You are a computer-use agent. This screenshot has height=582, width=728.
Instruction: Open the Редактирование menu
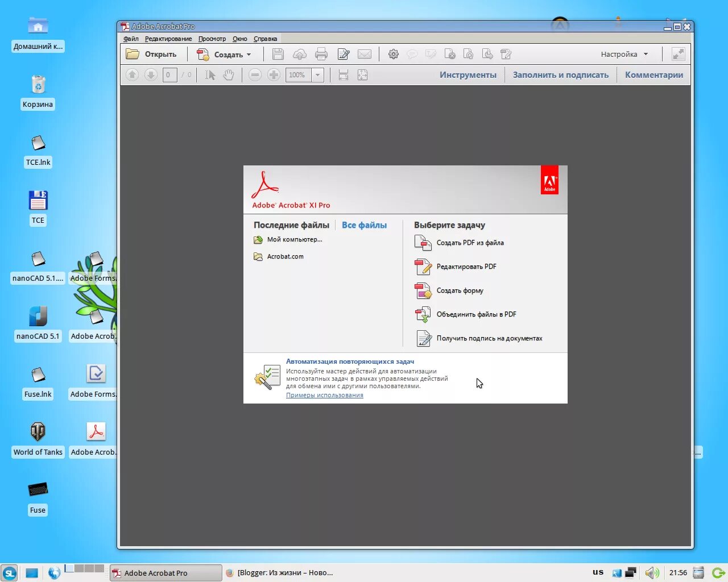pos(168,39)
